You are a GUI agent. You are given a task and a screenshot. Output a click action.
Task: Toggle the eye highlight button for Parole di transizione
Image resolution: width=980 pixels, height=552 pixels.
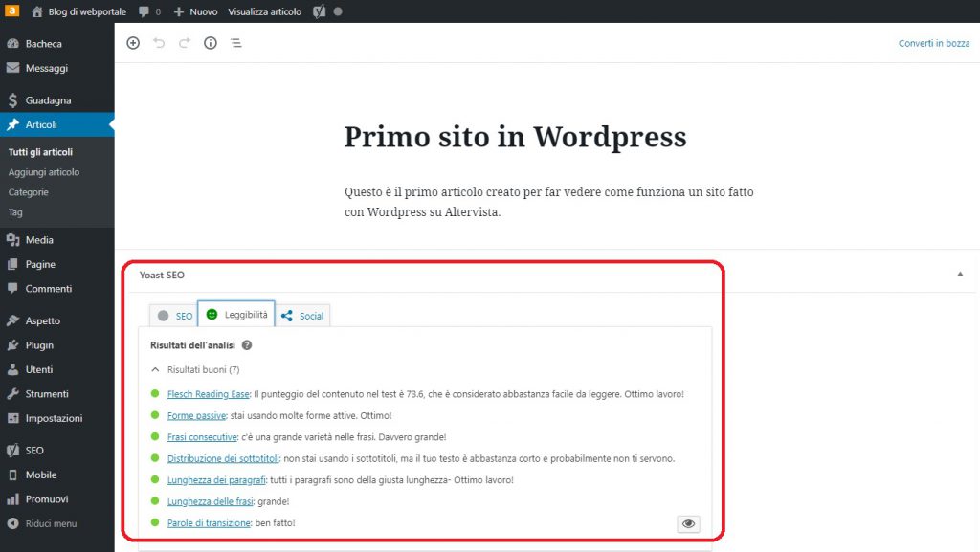click(x=688, y=523)
